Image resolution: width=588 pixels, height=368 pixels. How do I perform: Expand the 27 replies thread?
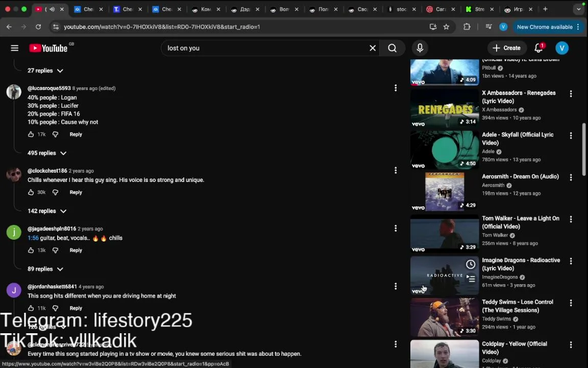[x=45, y=71]
